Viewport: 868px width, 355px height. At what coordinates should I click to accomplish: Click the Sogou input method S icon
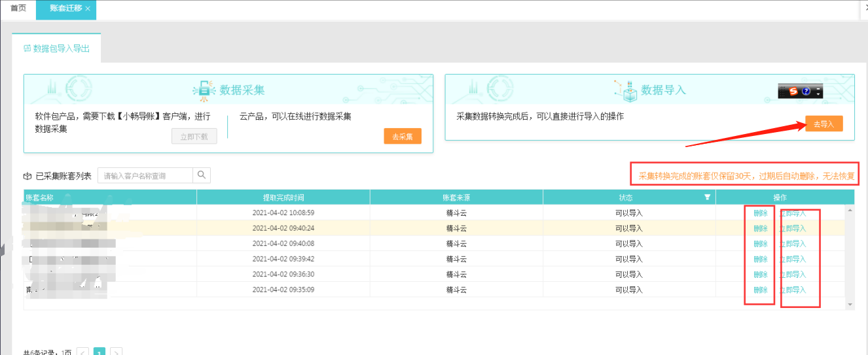tap(793, 92)
